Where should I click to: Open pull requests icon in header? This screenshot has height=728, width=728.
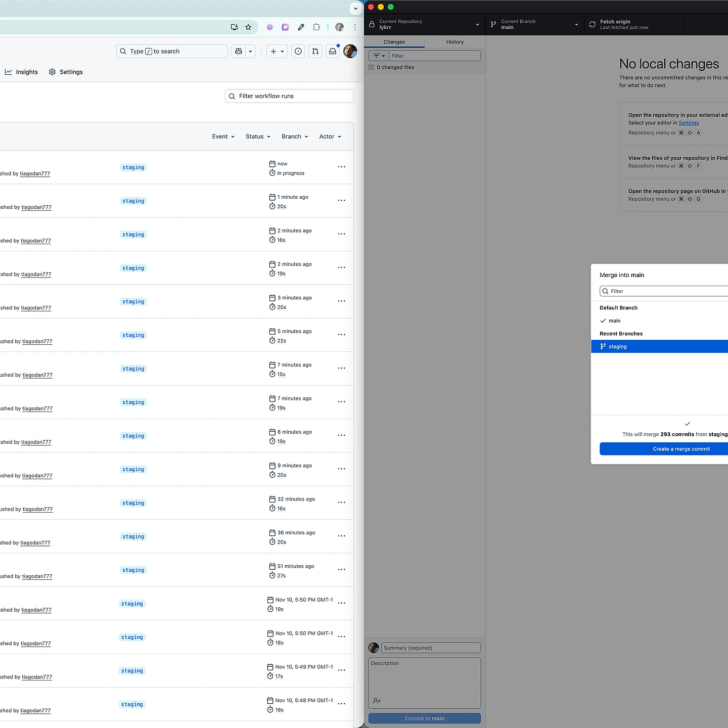click(315, 51)
